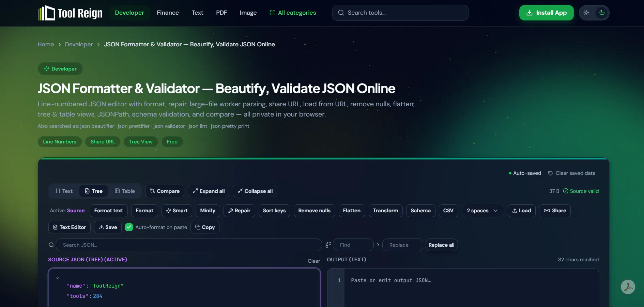Open All categories menu
644x307 pixels.
(293, 13)
